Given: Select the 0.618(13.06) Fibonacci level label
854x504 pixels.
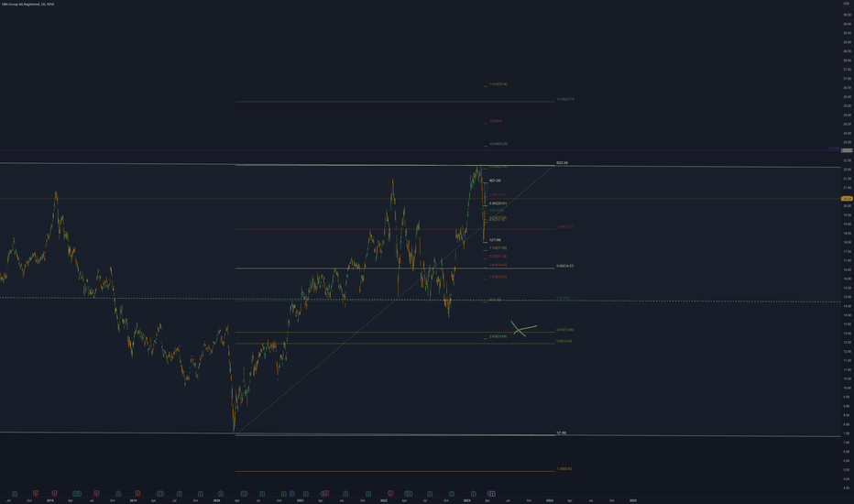Looking at the screenshot, I should pos(564,330).
